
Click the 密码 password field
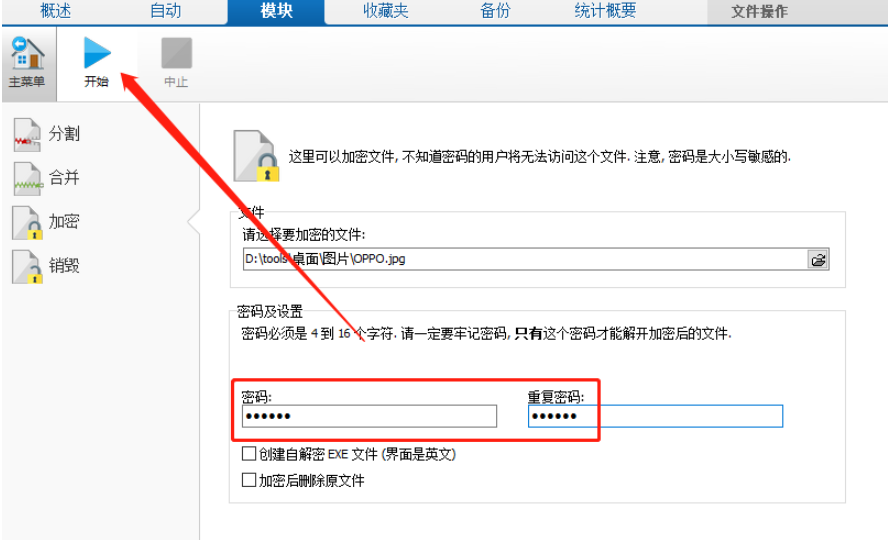[369, 416]
